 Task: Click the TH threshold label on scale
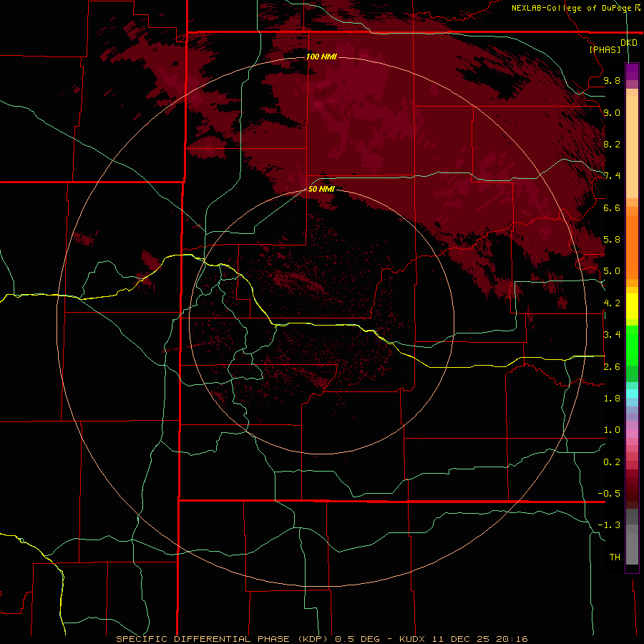(615, 557)
